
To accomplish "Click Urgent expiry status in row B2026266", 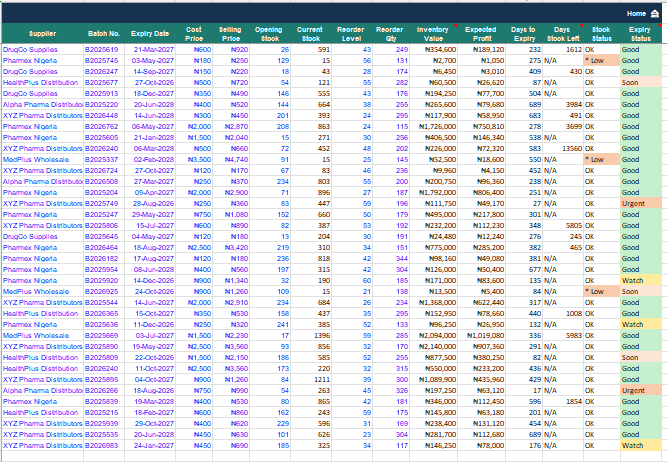I will [x=640, y=391].
